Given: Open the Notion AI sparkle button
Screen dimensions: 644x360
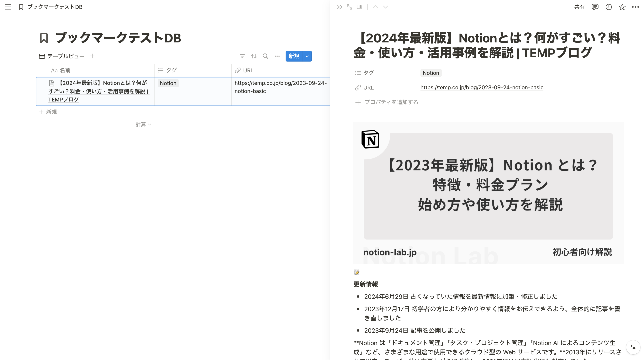Looking at the screenshot, I should [x=633, y=347].
